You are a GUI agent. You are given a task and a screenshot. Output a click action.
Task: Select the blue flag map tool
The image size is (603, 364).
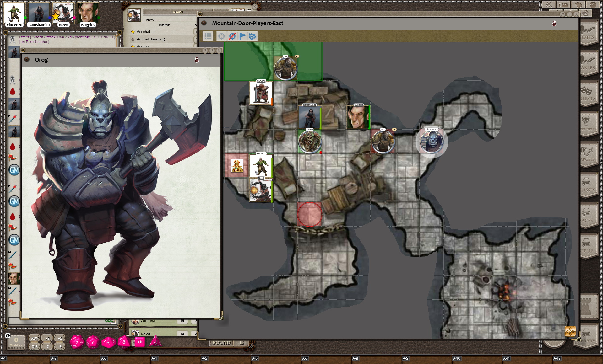point(242,36)
